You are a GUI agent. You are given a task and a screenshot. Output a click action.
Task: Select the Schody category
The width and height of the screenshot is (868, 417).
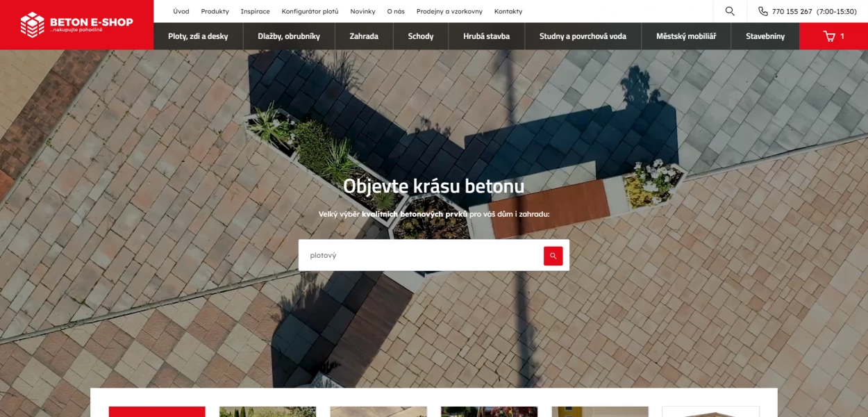(x=421, y=36)
